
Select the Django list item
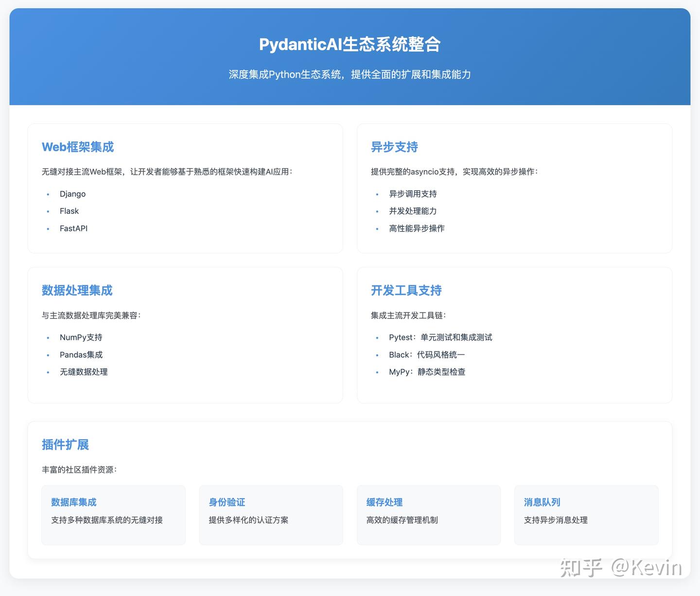click(x=72, y=193)
